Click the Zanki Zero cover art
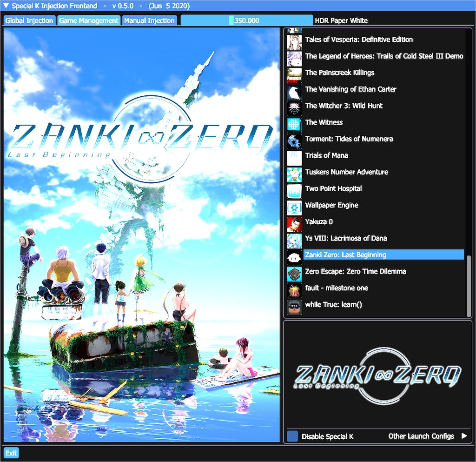 (x=141, y=234)
